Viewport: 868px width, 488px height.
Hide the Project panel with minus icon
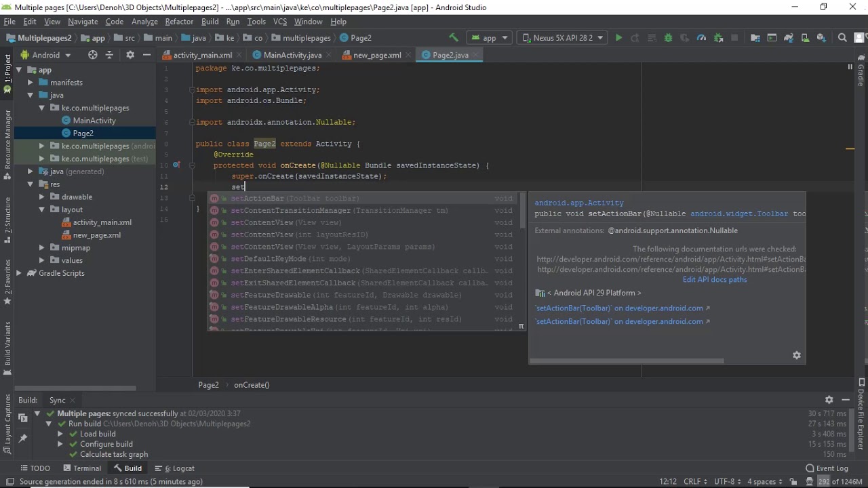[x=146, y=55]
